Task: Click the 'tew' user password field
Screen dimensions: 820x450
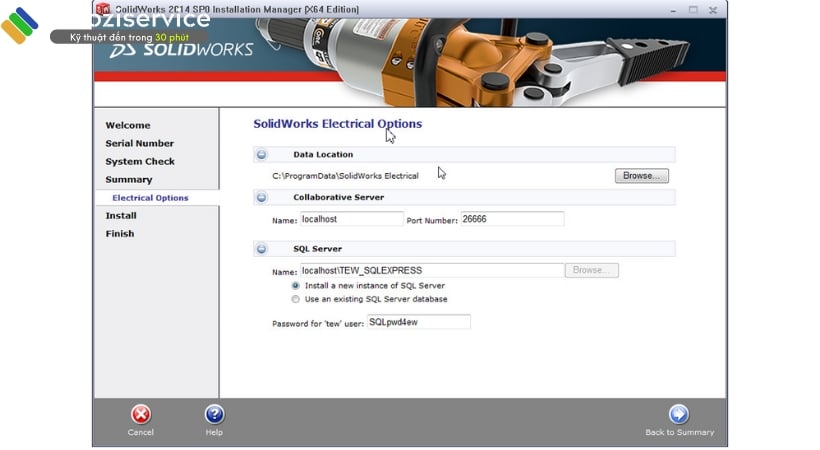Action: coord(418,322)
